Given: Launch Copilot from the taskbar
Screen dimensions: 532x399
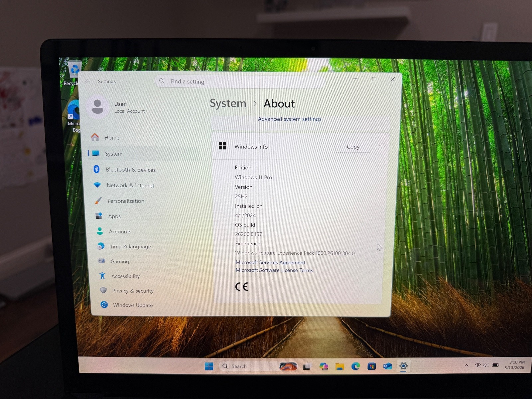Looking at the screenshot, I should tap(324, 366).
